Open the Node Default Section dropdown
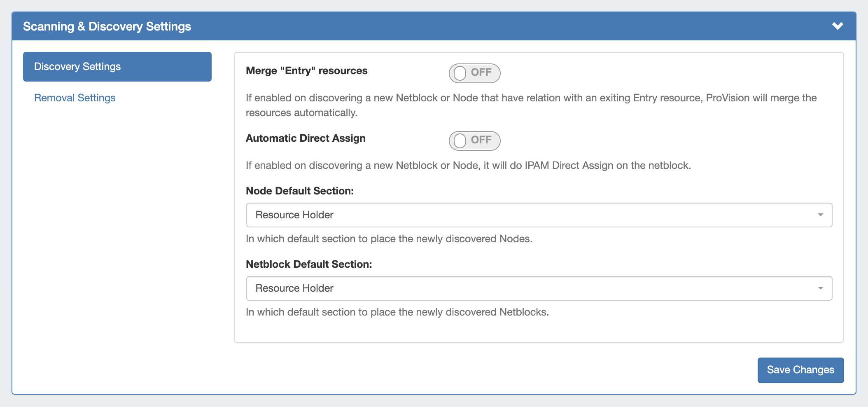Image resolution: width=868 pixels, height=407 pixels. (539, 215)
